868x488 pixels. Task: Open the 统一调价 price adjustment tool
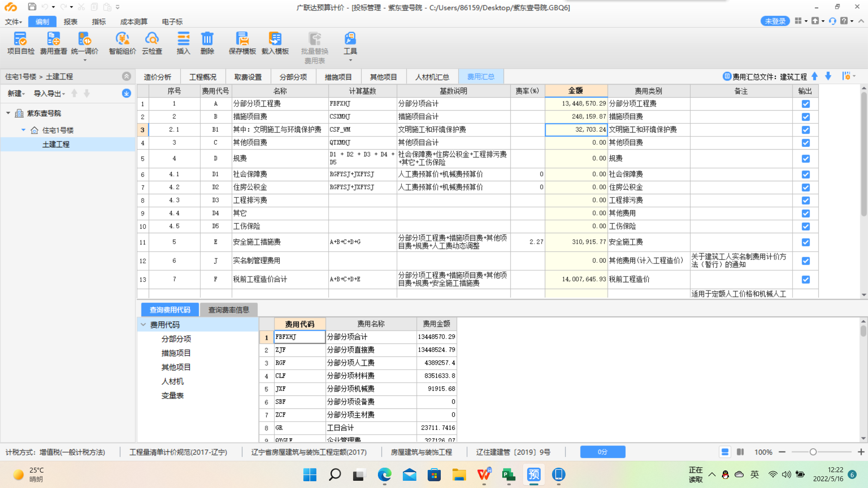click(85, 43)
